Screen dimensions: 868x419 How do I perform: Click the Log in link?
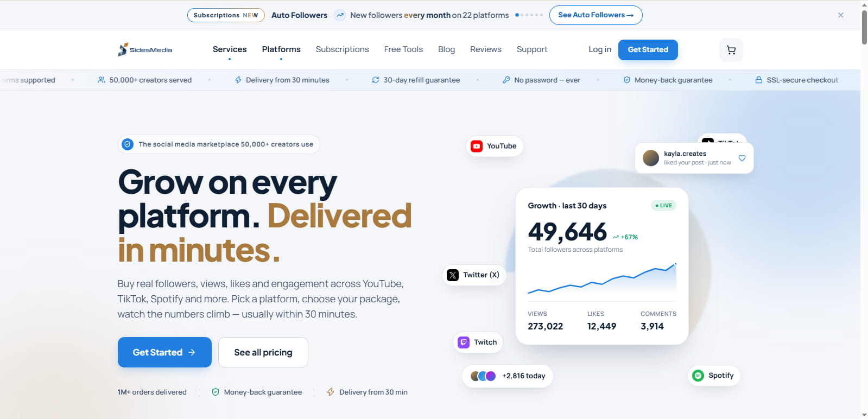pyautogui.click(x=600, y=49)
